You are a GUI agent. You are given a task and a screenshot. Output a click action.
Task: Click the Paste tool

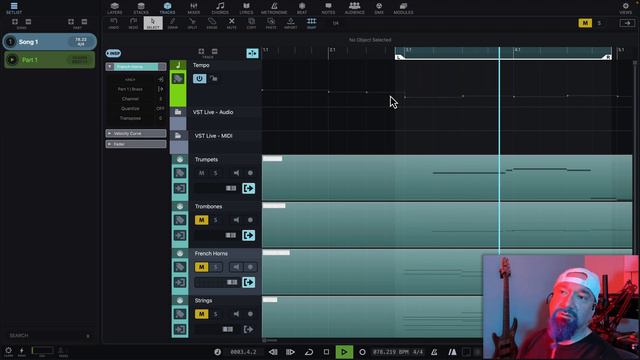click(271, 23)
